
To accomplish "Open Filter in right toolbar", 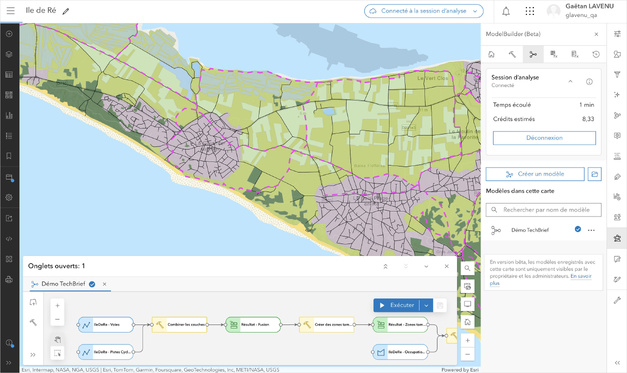I will [617, 75].
